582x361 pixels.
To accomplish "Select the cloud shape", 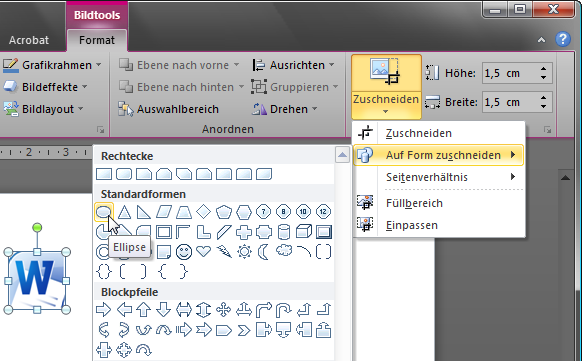I will click(284, 251).
